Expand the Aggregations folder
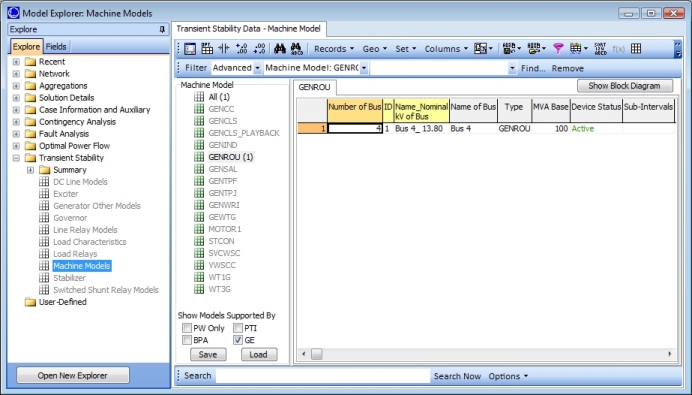Viewport: 692px width, 395px height. coord(16,86)
